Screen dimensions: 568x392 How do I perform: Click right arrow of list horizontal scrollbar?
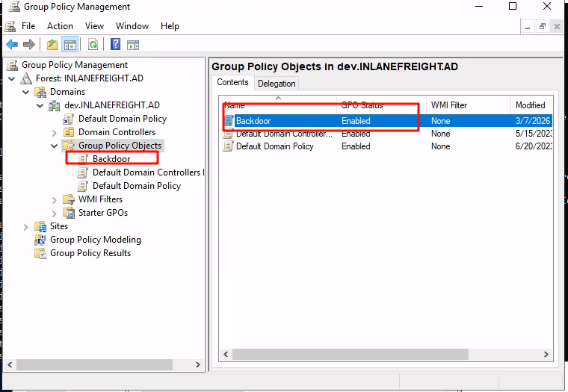[546, 355]
